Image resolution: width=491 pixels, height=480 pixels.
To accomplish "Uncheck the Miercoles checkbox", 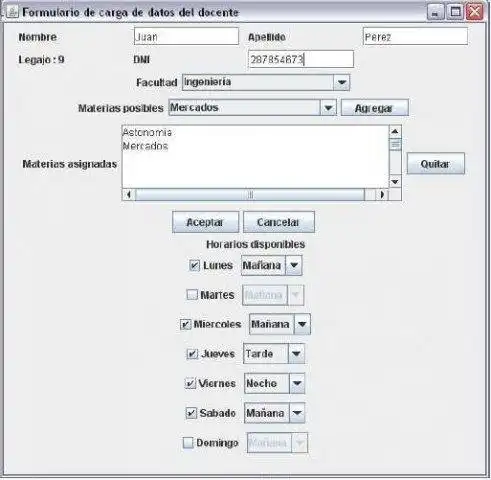I will (185, 324).
